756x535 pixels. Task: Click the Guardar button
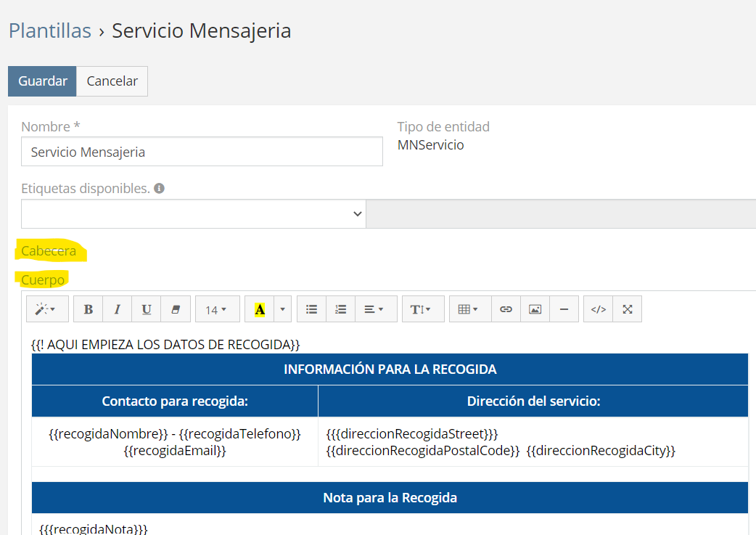[42, 81]
